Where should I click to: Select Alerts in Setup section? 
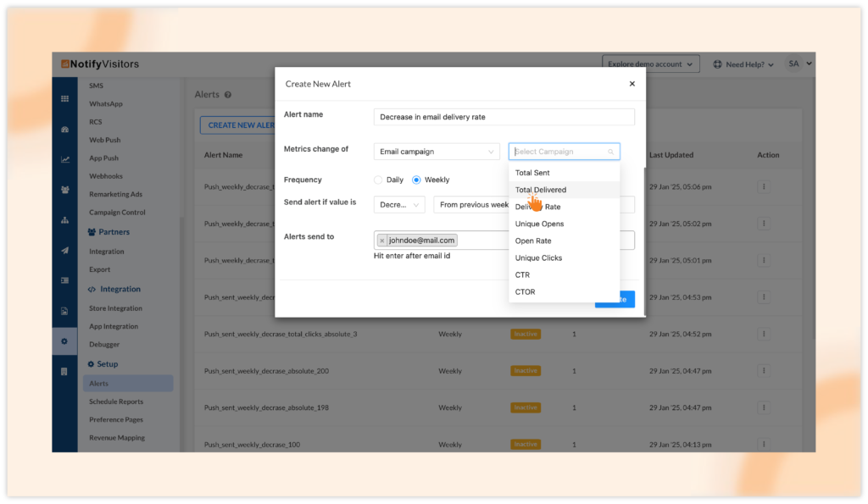128,384
